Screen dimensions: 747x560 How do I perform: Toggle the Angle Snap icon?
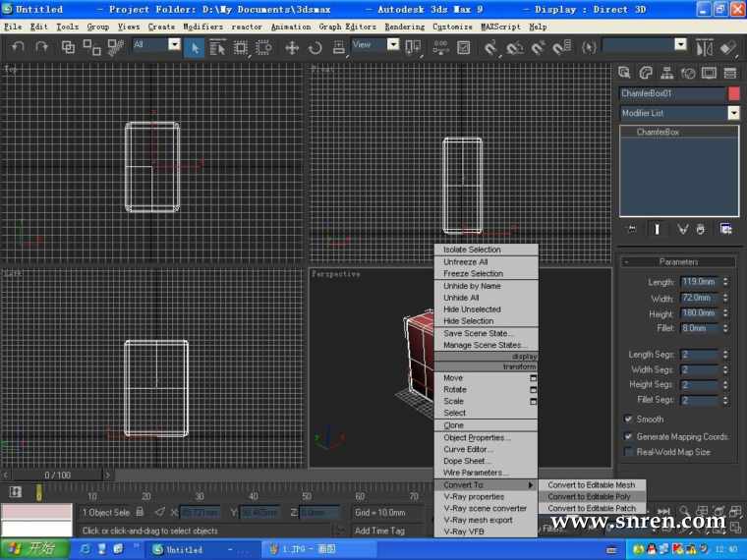pos(514,47)
